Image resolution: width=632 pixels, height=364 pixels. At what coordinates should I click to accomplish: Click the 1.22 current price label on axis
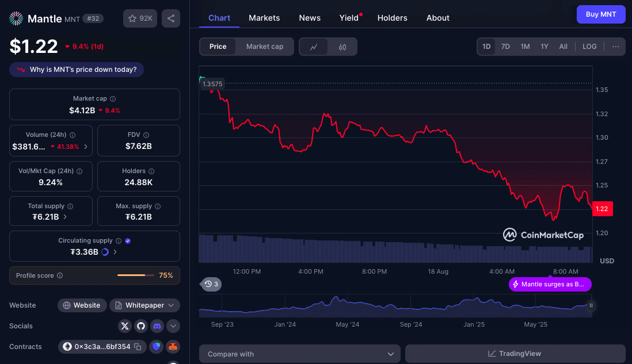click(602, 209)
